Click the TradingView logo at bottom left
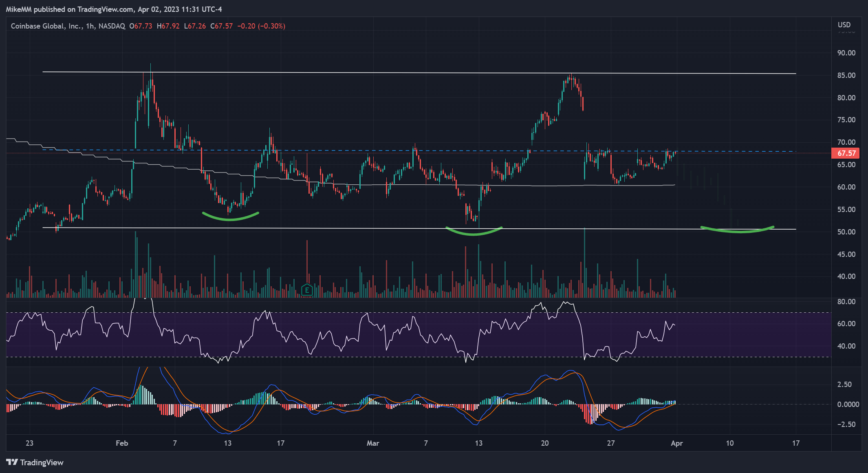The image size is (868, 473). [35, 462]
